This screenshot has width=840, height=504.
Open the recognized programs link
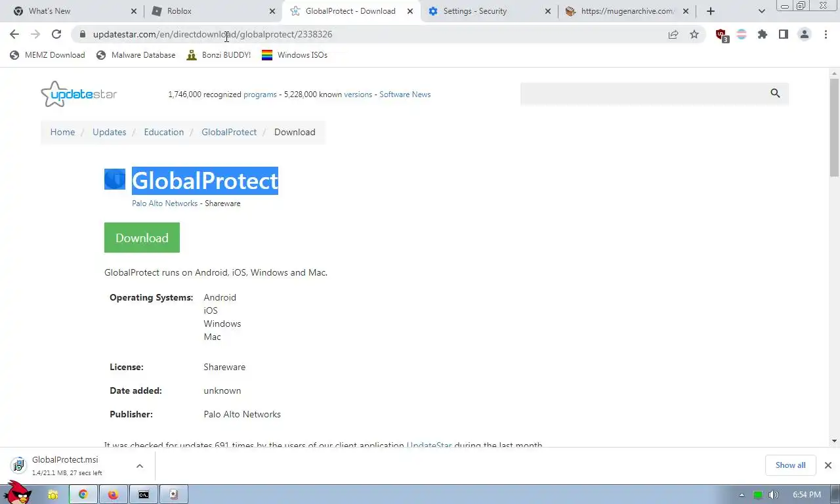(260, 94)
